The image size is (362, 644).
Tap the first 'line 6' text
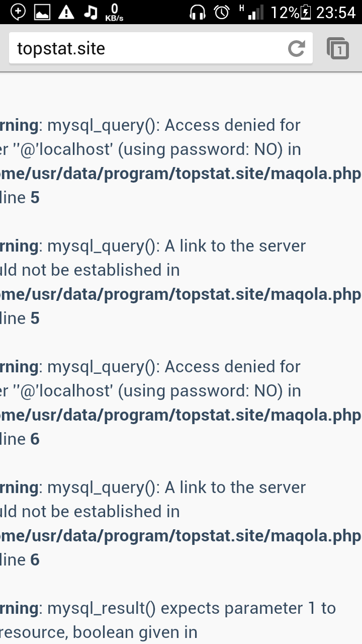click(20, 439)
